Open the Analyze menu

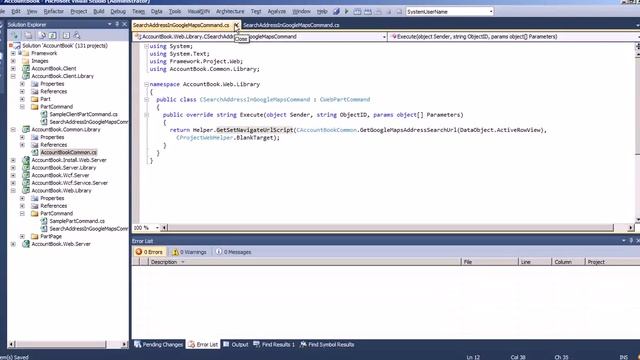click(x=277, y=11)
